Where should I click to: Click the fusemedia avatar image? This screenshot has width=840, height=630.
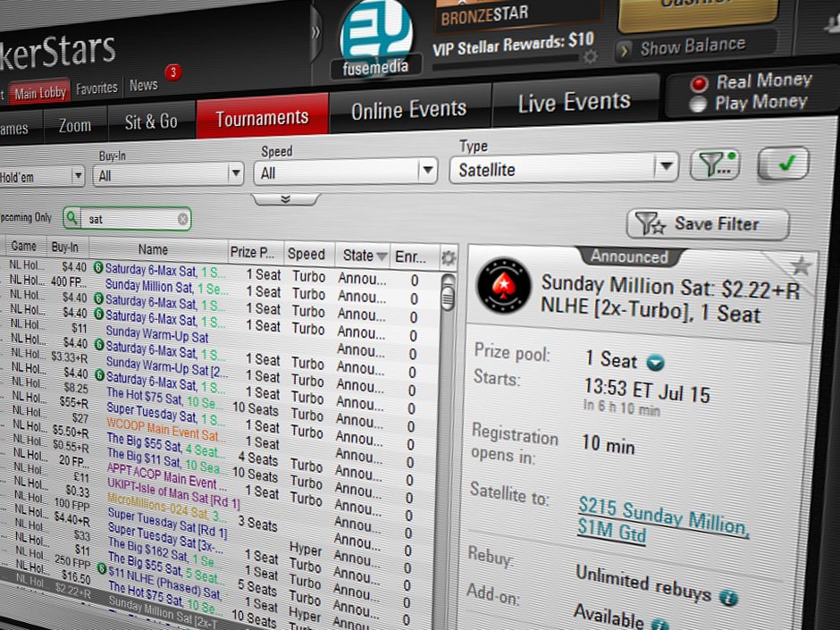click(x=376, y=38)
